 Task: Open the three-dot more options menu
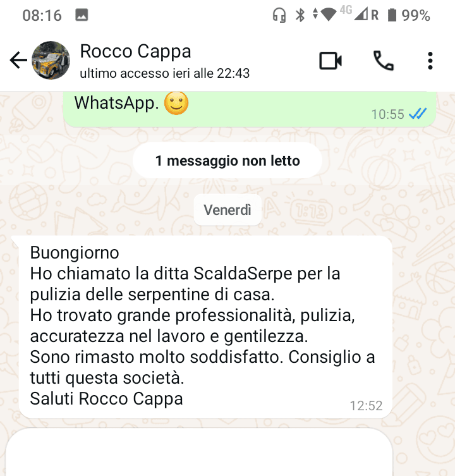click(430, 61)
